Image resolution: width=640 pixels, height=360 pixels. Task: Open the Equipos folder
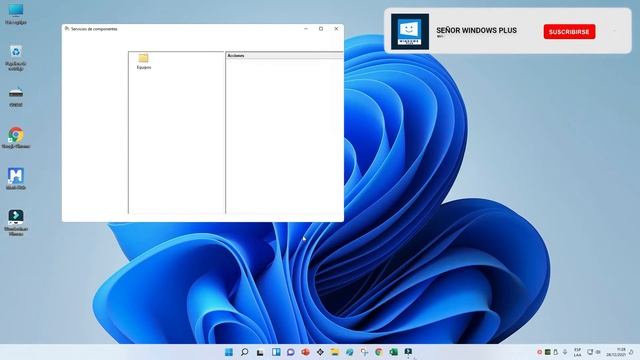click(143, 61)
